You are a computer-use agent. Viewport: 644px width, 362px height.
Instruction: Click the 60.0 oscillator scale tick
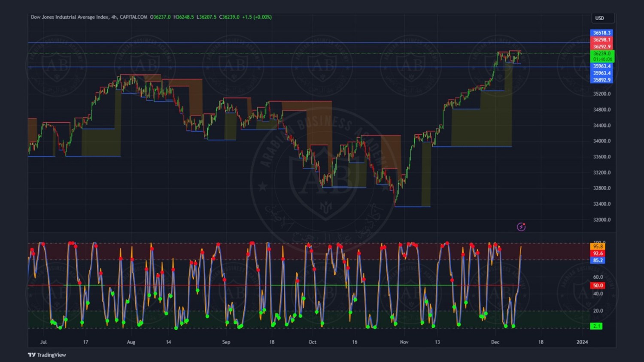(598, 277)
